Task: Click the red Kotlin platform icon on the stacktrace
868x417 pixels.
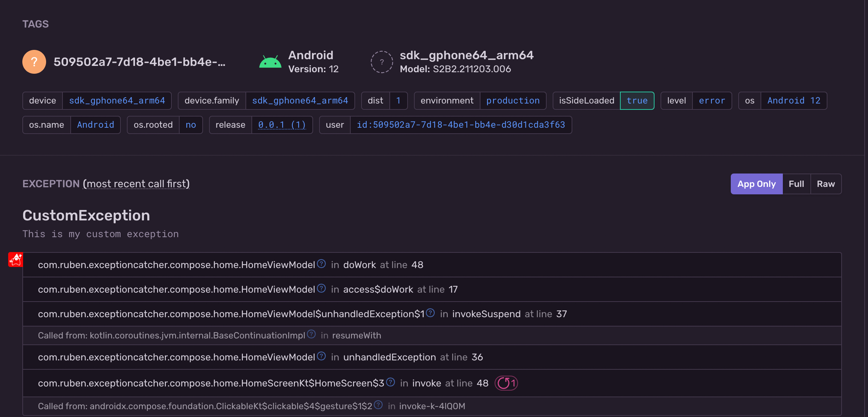Action: click(16, 260)
